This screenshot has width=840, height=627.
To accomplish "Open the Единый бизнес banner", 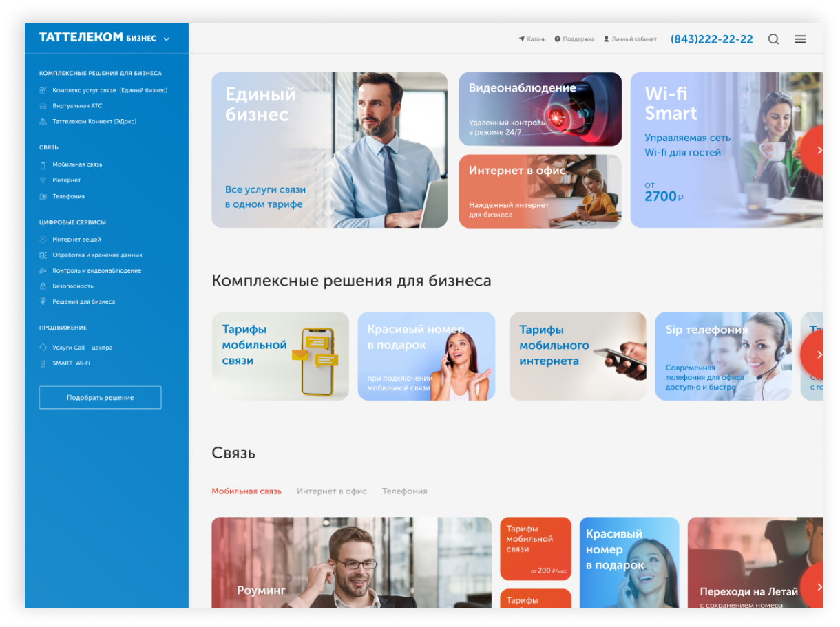I will tap(329, 150).
